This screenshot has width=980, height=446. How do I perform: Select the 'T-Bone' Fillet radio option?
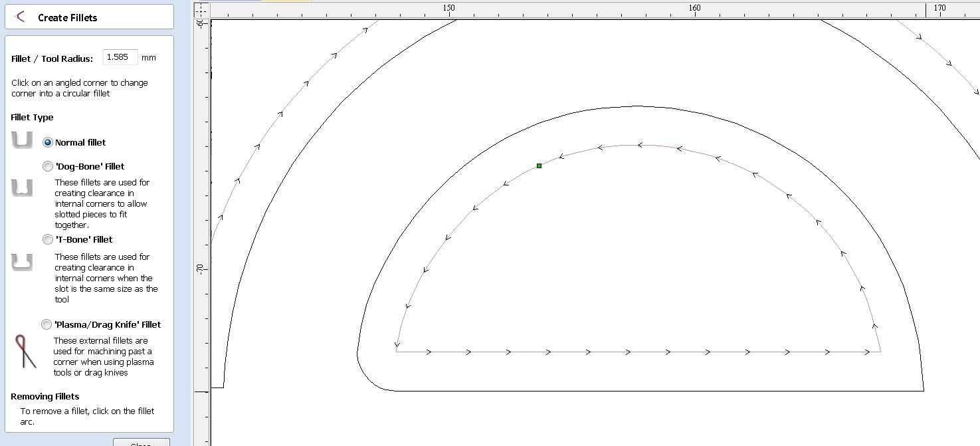point(48,239)
